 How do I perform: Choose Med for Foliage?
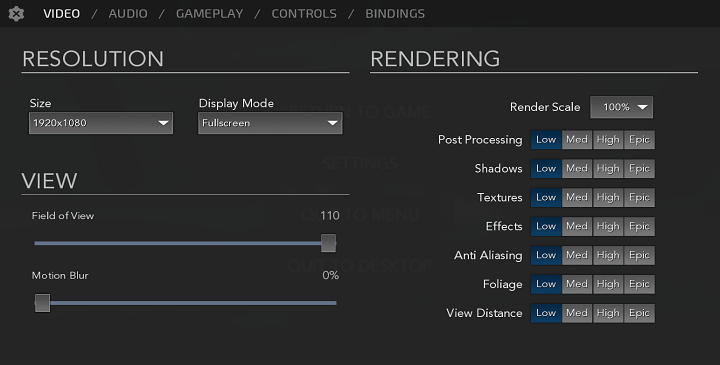[577, 284]
